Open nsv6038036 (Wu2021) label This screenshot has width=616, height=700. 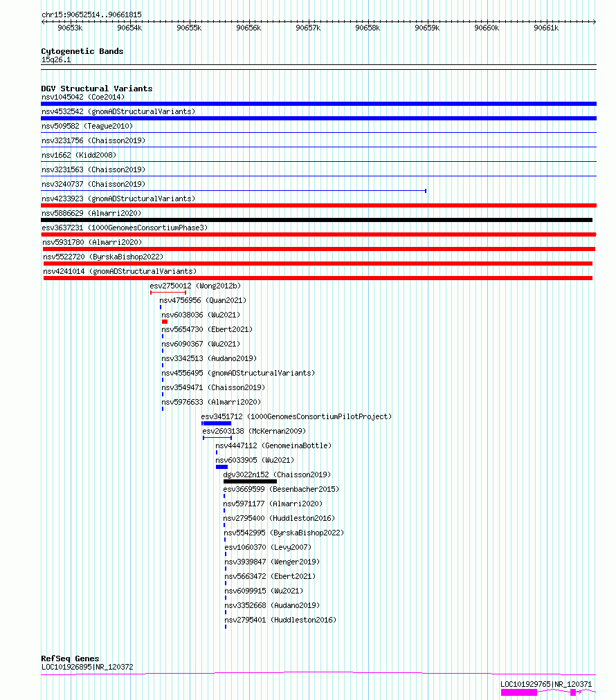pos(201,315)
